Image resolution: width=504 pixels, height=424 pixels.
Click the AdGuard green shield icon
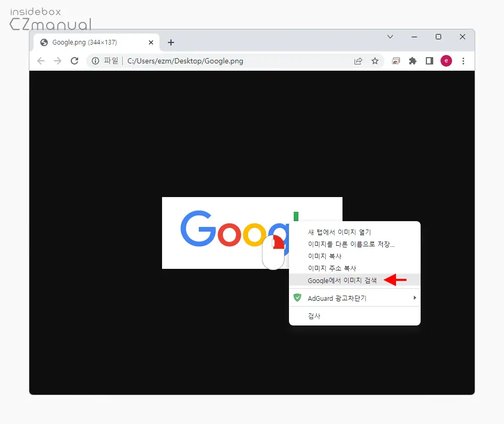(297, 298)
